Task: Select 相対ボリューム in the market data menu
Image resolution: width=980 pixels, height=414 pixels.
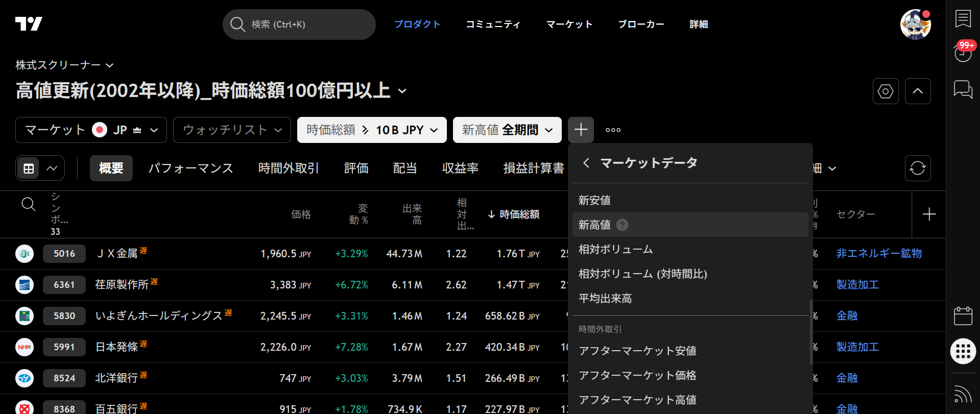Action: pyautogui.click(x=615, y=250)
